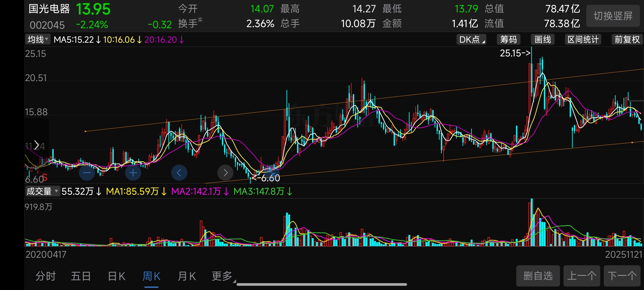Click the horizontal scrollbar at bottom
Viewport: 644px width, 290px height.
[x=322, y=284]
